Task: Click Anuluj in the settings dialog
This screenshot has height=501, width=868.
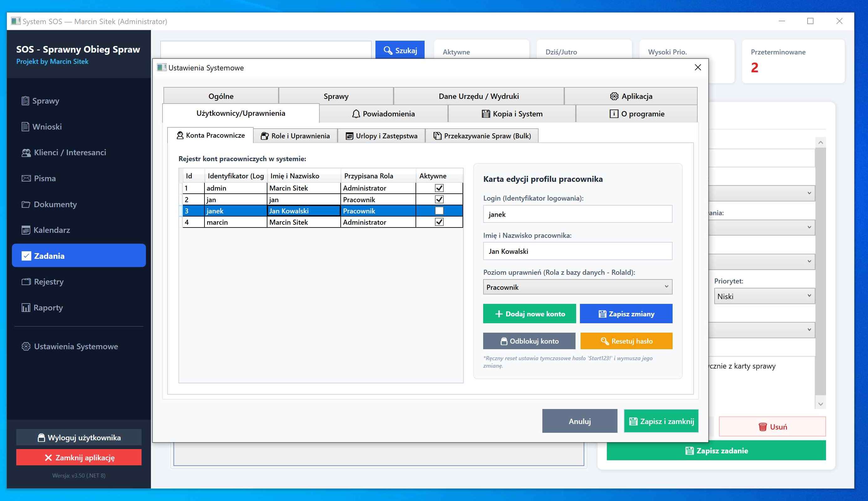Action: tap(580, 421)
